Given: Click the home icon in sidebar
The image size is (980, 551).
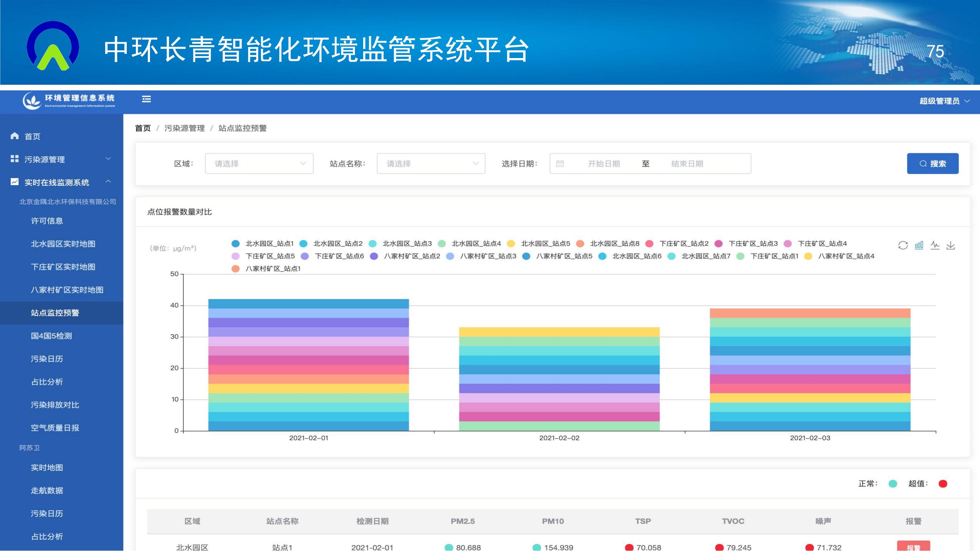Looking at the screenshot, I should (14, 136).
